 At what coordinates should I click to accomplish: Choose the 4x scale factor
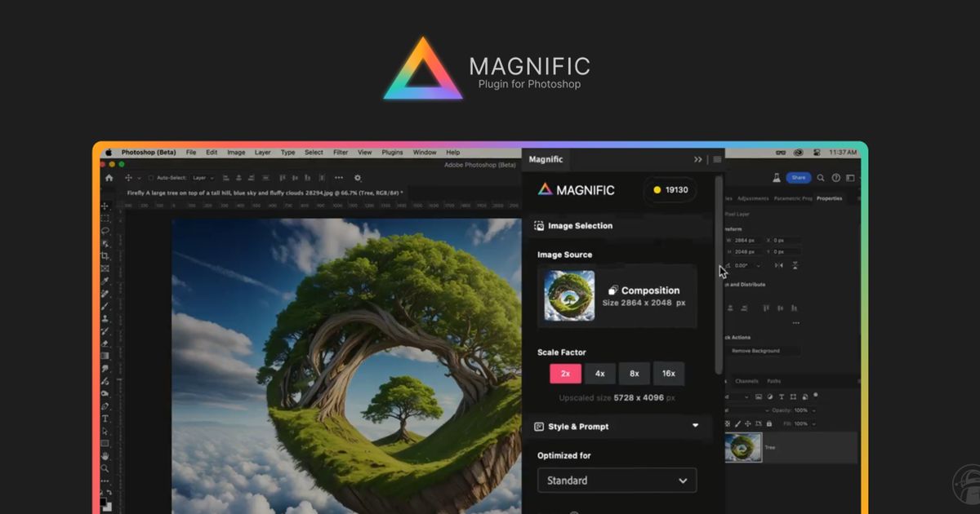click(599, 374)
